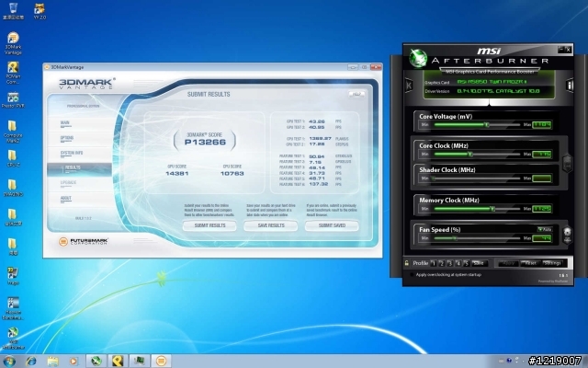This screenshot has height=368, width=588.
Task: Click the Afterburner 'K' Kombustor side button
Action: pyautogui.click(x=409, y=86)
